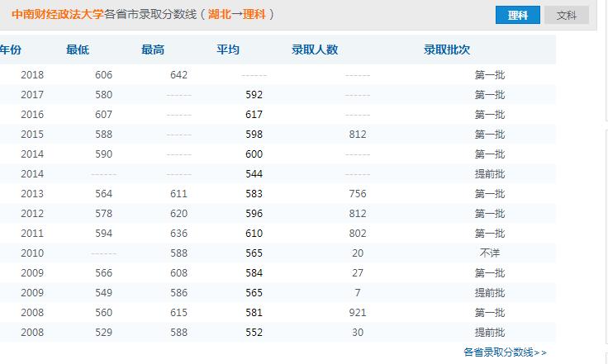Screen dimensions: 608x364
Task: Select admitted count 7 in 2009 row
Action: tap(358, 292)
